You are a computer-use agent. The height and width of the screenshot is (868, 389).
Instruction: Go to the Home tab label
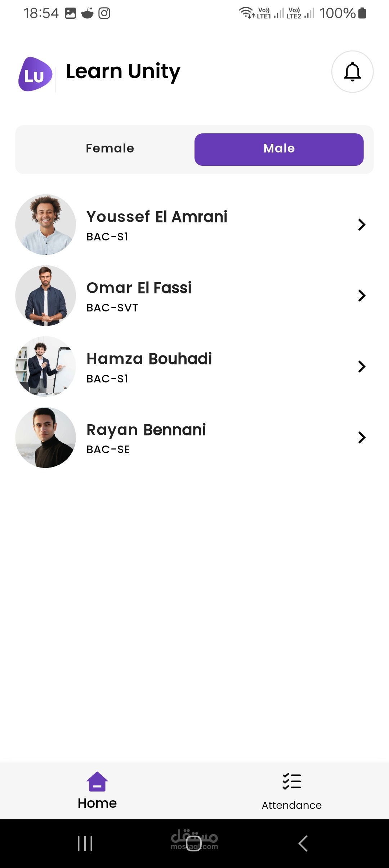pos(97,803)
